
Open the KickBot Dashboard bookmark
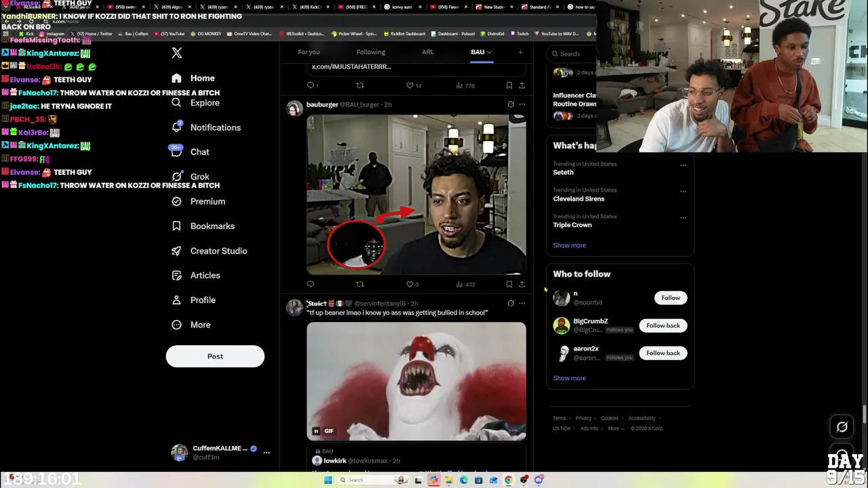tap(404, 34)
